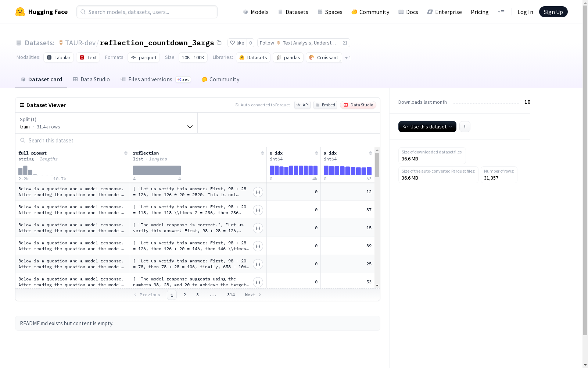This screenshot has height=368, width=588.
Task: Click the Hugging Face logo icon
Action: click(x=20, y=12)
